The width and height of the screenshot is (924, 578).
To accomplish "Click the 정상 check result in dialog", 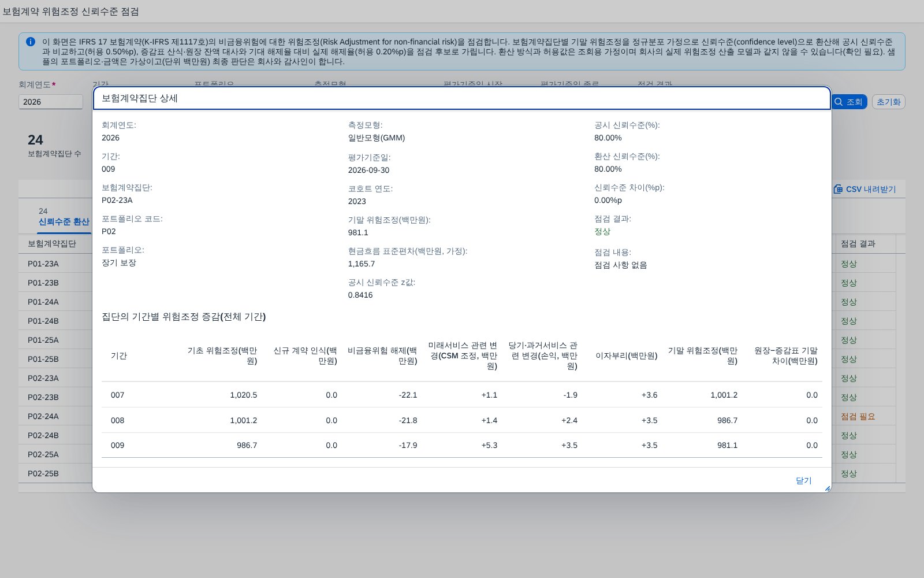I will (602, 231).
